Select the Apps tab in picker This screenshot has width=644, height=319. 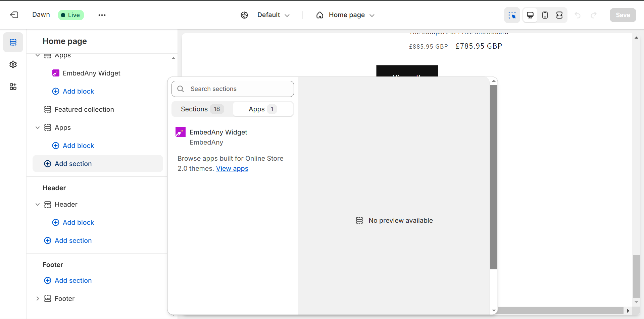(263, 109)
